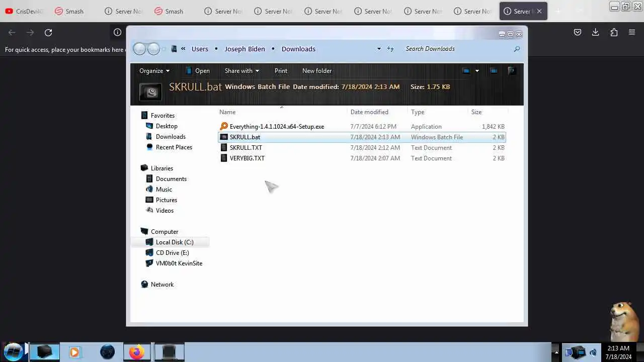Click the VERYBIG.TXT document icon
This screenshot has width=644, height=362.
click(224, 158)
